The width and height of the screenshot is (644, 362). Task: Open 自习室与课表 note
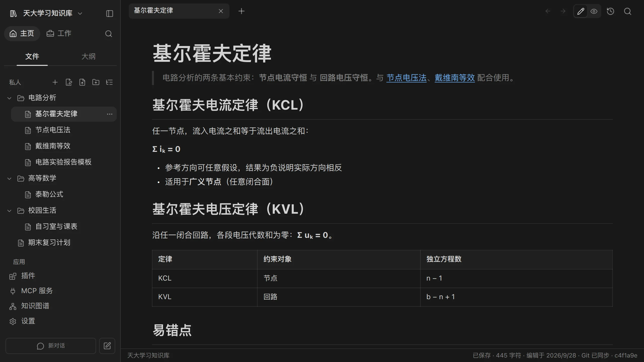click(x=64, y=227)
